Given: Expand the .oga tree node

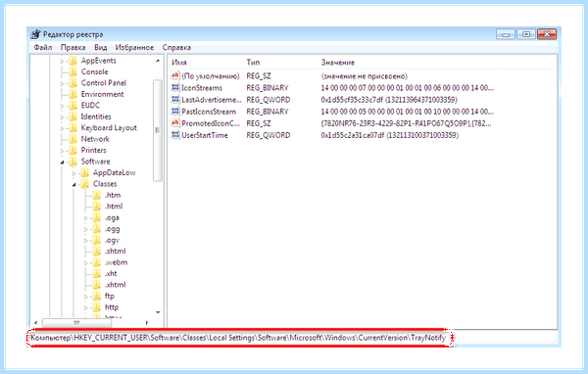Looking at the screenshot, I should pos(86,218).
